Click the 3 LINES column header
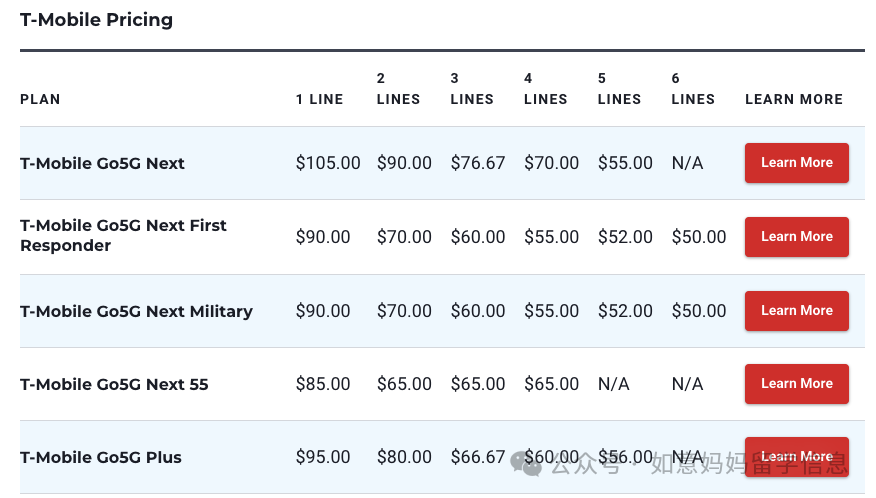Viewport: 876px width, 498px height. pyautogui.click(x=472, y=89)
